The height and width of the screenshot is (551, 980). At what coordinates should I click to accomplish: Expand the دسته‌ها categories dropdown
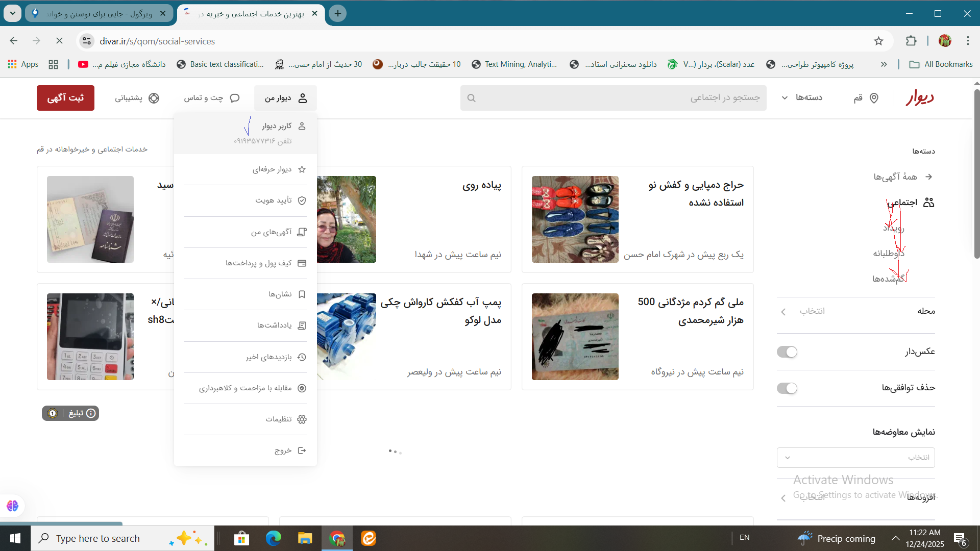(x=801, y=97)
